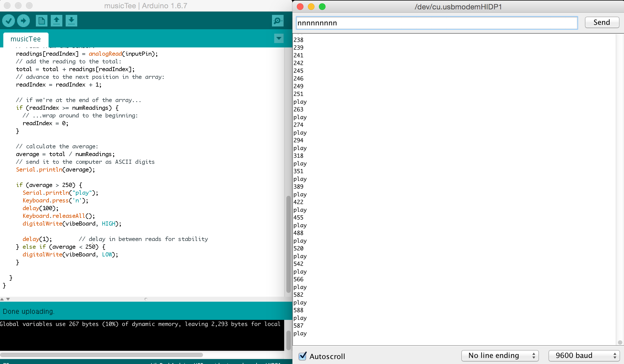
Task: Zoom serial monitor window with green button
Action: coord(322,7)
